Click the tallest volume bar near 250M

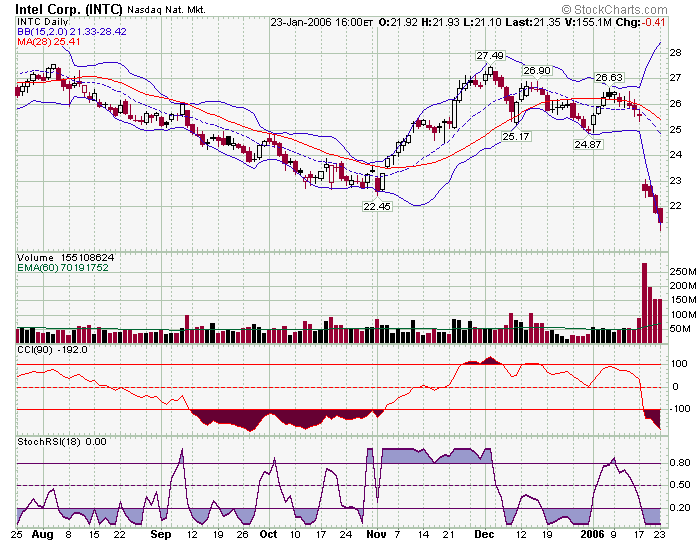coord(644,303)
